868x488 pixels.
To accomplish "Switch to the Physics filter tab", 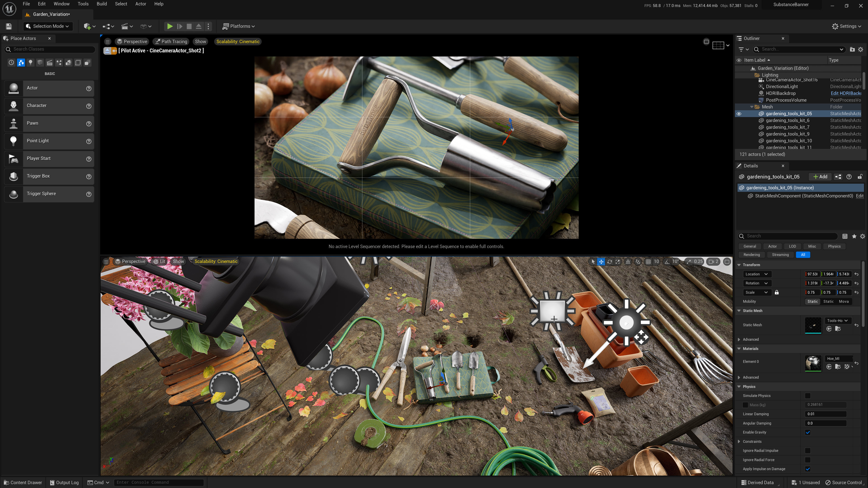I will [834, 246].
